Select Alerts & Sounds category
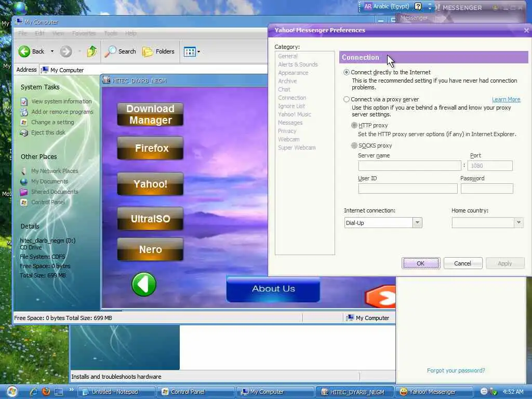Image resolution: width=532 pixels, height=399 pixels. (298, 64)
